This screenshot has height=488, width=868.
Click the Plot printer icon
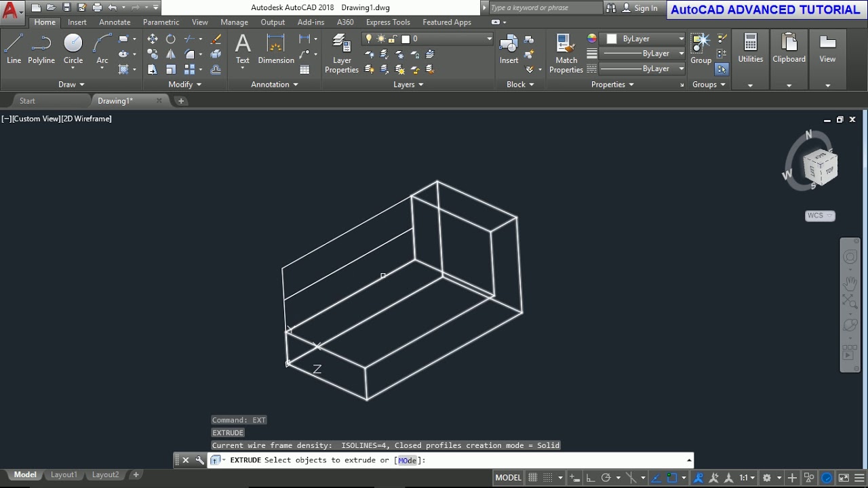tap(97, 8)
